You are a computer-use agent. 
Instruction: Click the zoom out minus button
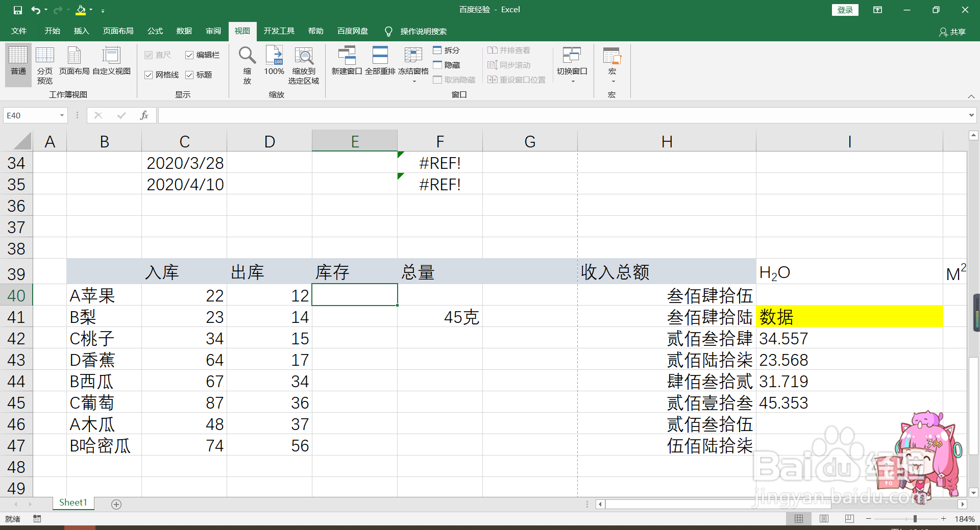click(x=868, y=519)
